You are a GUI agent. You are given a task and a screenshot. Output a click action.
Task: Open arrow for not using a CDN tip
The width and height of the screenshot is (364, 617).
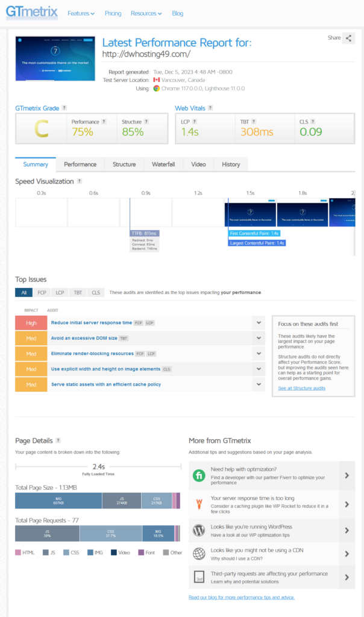pos(347,554)
